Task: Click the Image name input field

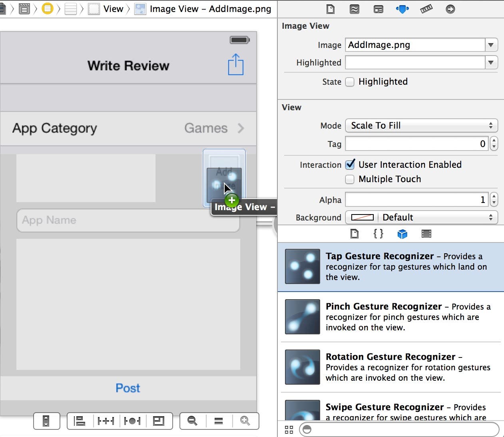Action: pos(415,45)
